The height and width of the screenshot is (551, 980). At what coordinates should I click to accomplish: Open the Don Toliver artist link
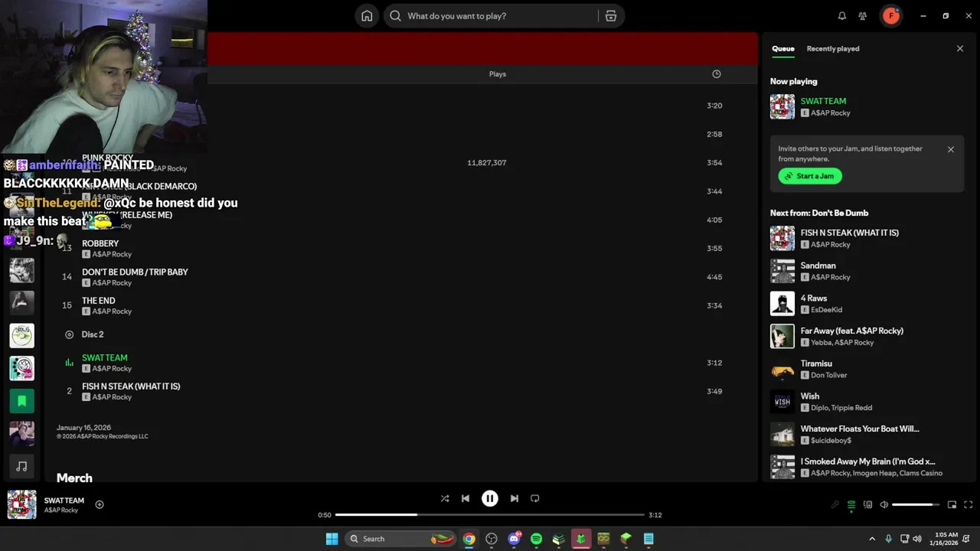tap(828, 375)
